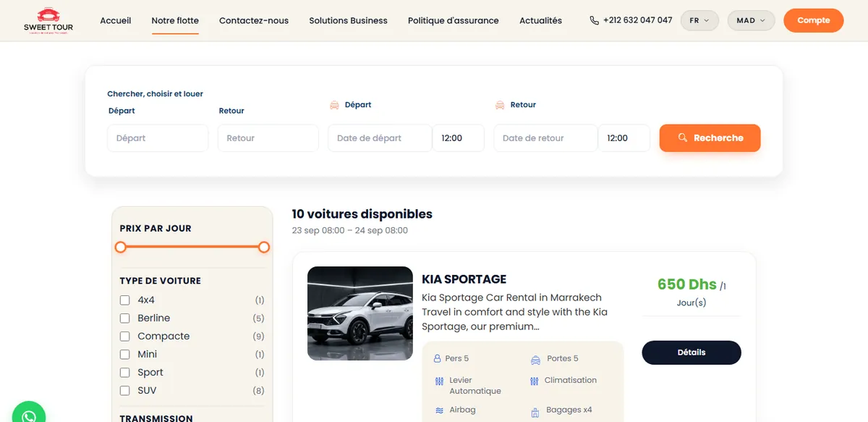868x422 pixels.
Task: Click the Climatisation icon
Action: (535, 381)
